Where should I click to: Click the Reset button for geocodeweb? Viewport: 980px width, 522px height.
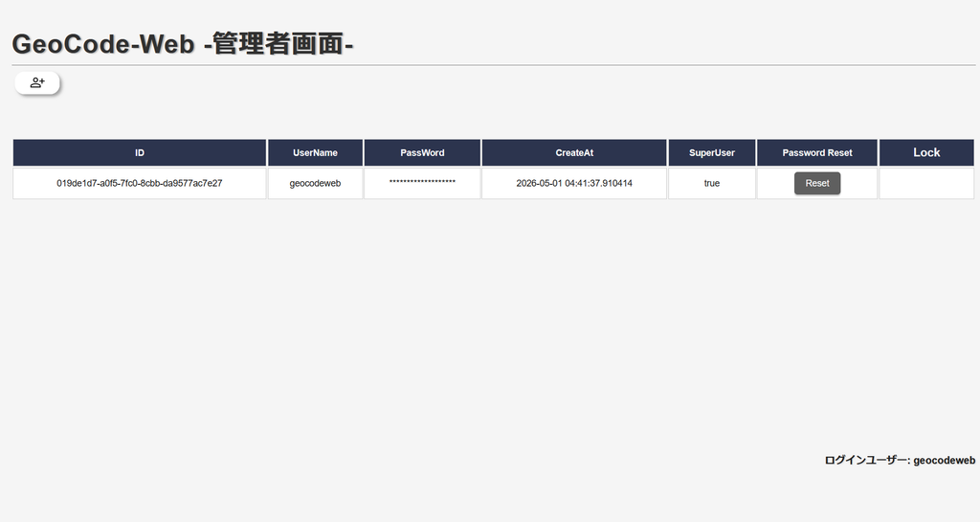[817, 183]
